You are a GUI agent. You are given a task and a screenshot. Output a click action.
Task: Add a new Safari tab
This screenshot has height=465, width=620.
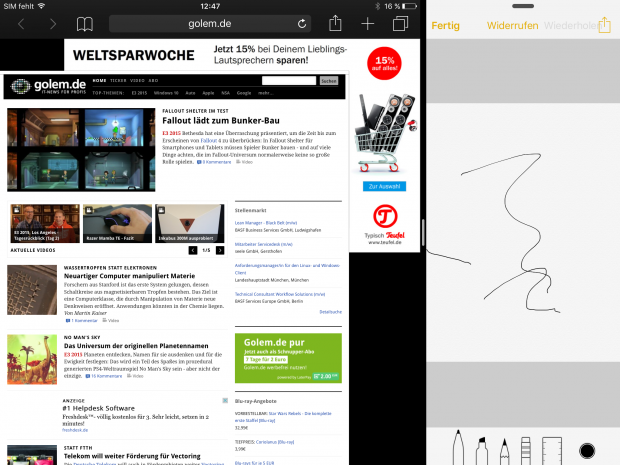pos(367,24)
